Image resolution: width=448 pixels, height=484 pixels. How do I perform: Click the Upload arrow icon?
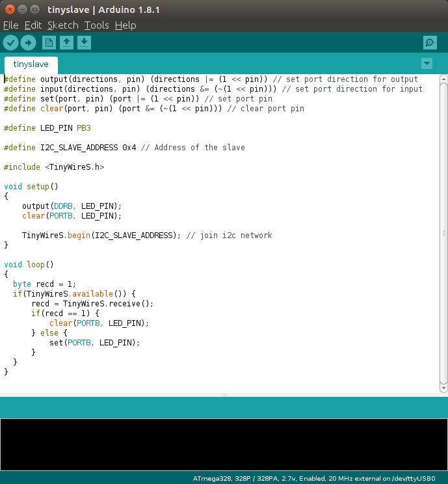pyautogui.click(x=29, y=42)
